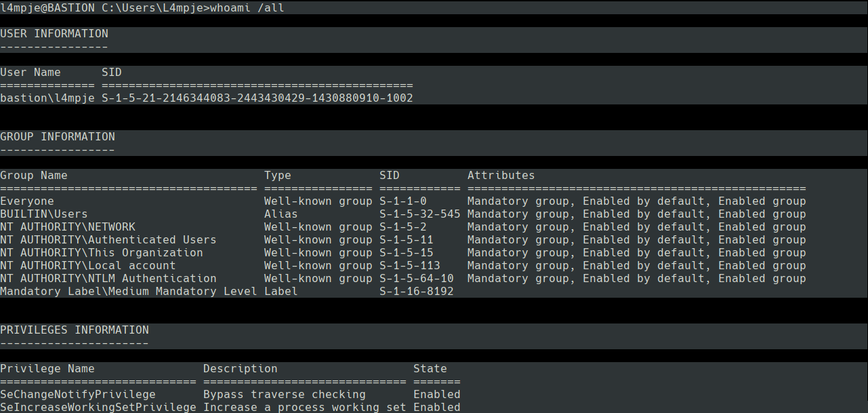
Task: Click 'Well-known group' in Local account row
Action: [x=318, y=266]
